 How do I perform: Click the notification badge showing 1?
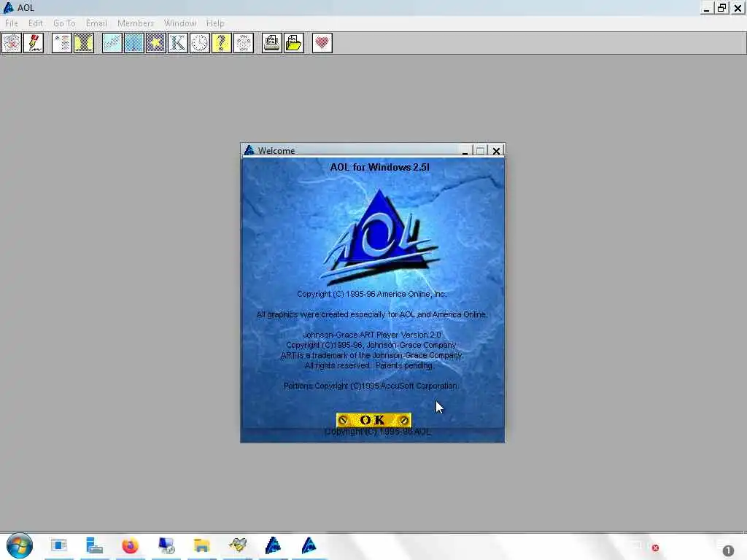pos(728,551)
